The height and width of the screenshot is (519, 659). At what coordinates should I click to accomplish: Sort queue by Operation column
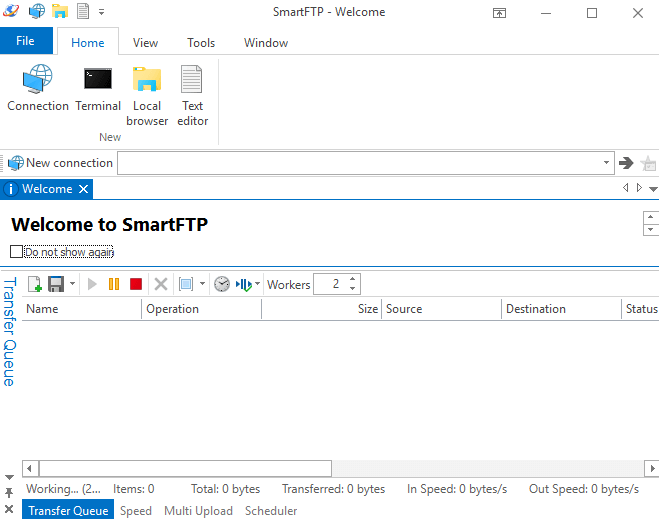point(202,309)
